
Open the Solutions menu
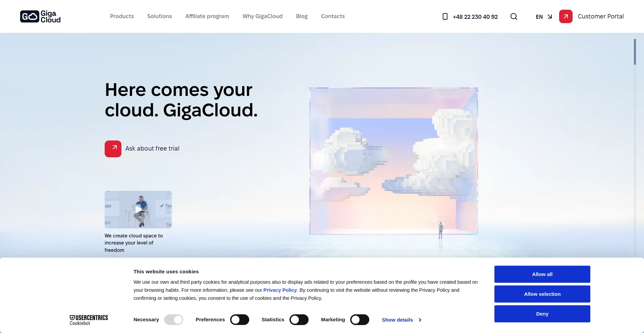pyautogui.click(x=159, y=16)
